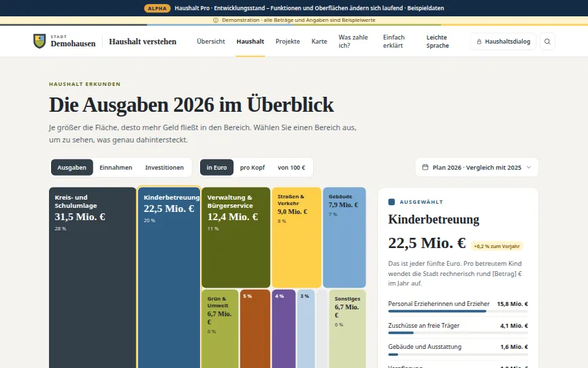The image size is (588, 368).
Task: Open Projekte in navigation
Action: point(288,42)
